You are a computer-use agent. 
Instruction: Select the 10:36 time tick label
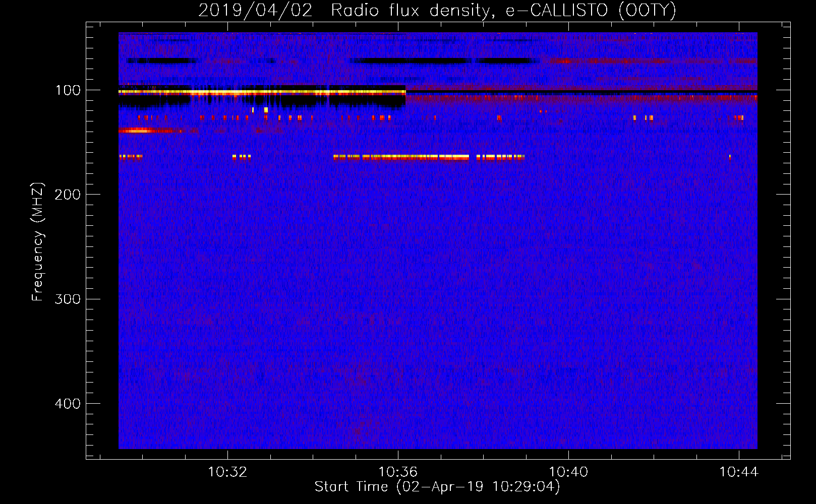[x=398, y=472]
